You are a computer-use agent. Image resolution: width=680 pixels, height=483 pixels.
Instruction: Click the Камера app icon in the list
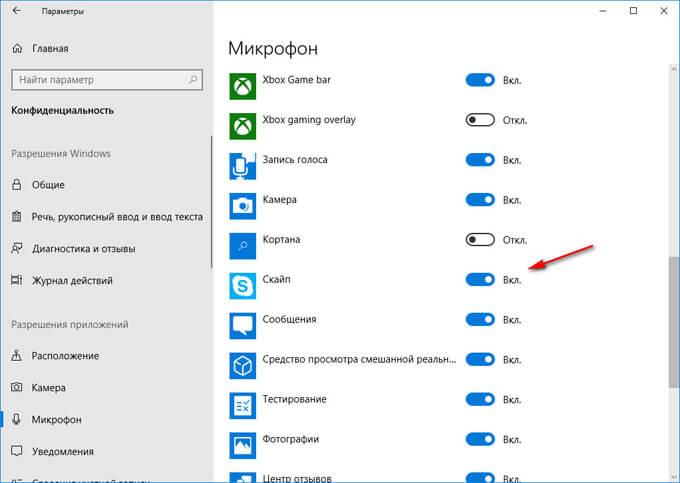[x=242, y=206]
